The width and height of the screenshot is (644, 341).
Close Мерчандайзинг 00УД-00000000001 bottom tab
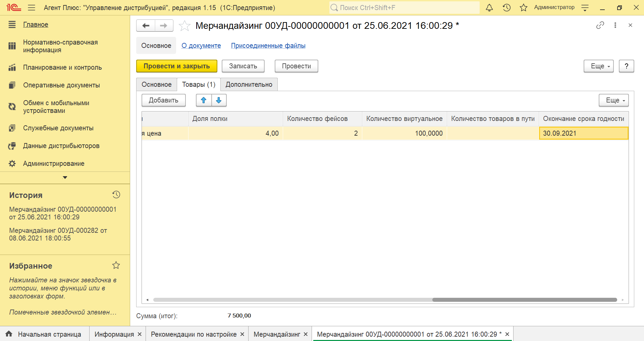(x=507, y=334)
